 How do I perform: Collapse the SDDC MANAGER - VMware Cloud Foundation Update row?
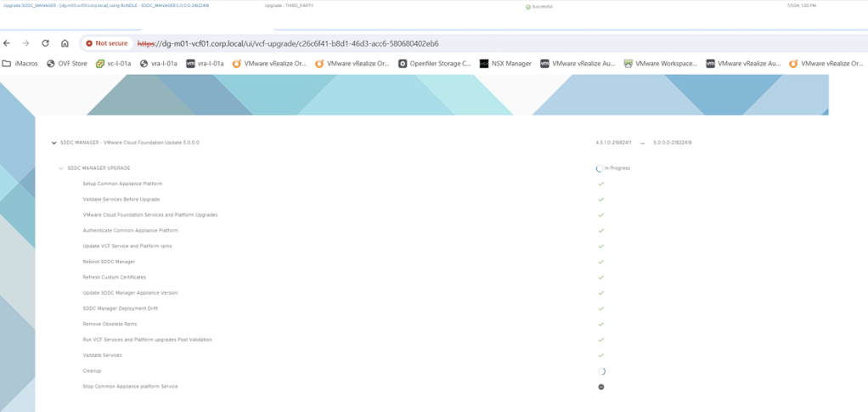pos(54,143)
